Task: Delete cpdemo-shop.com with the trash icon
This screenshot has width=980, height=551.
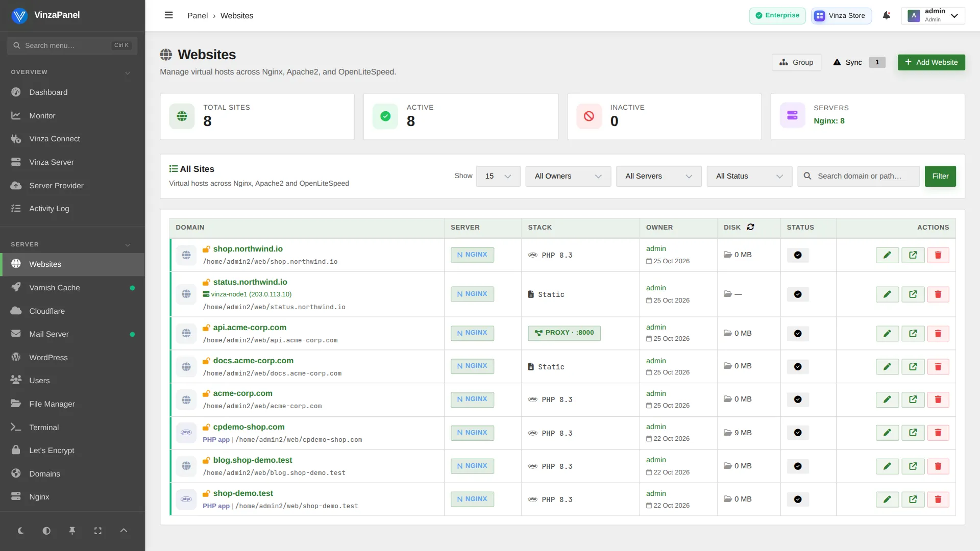Action: pyautogui.click(x=938, y=433)
